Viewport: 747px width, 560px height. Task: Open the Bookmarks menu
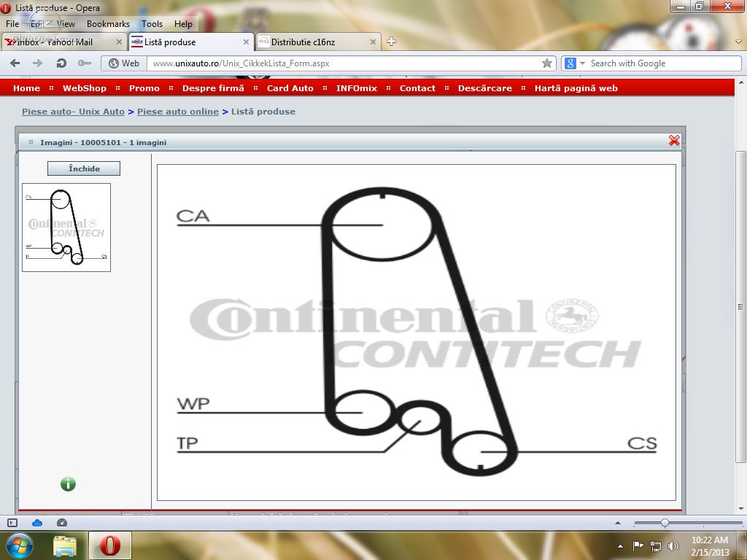pyautogui.click(x=108, y=24)
